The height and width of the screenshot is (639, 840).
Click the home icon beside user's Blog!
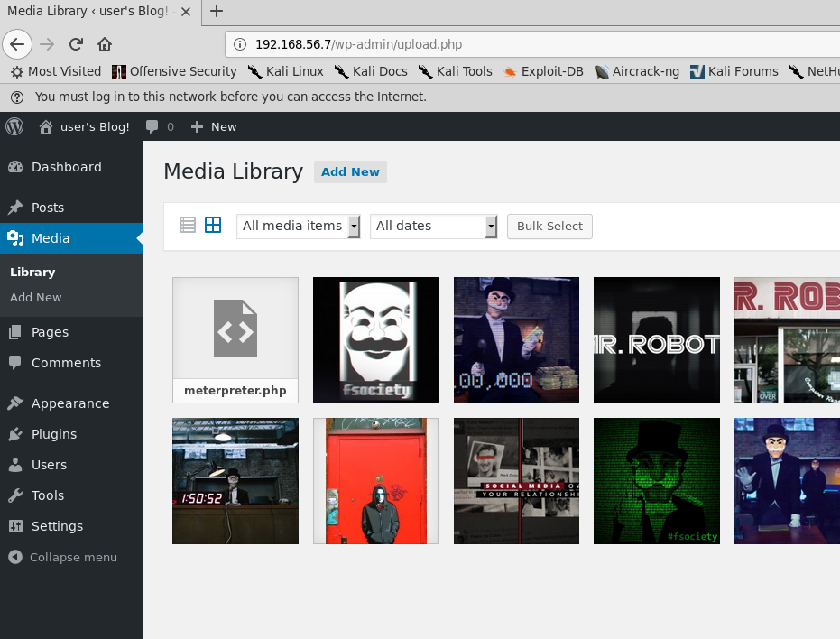(x=46, y=126)
